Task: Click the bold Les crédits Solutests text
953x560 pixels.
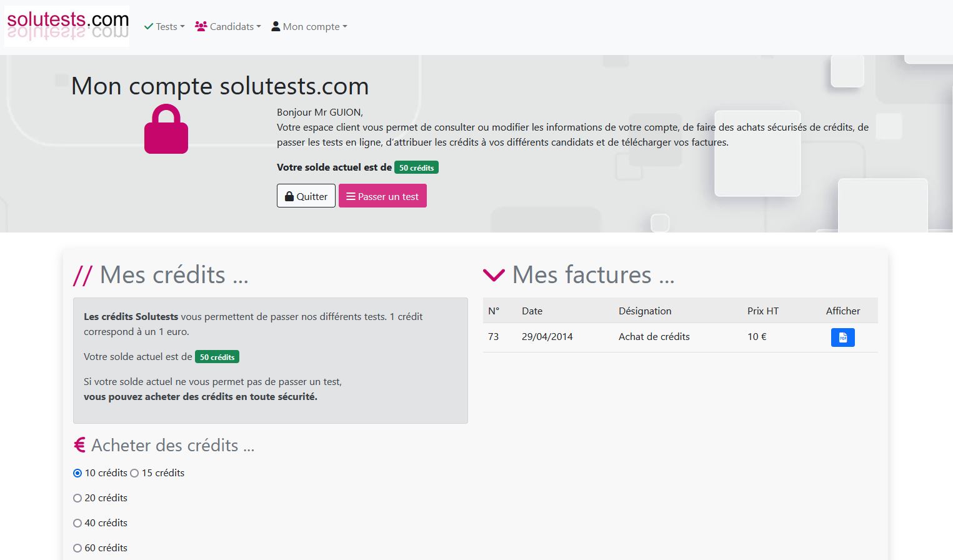Action: click(131, 317)
